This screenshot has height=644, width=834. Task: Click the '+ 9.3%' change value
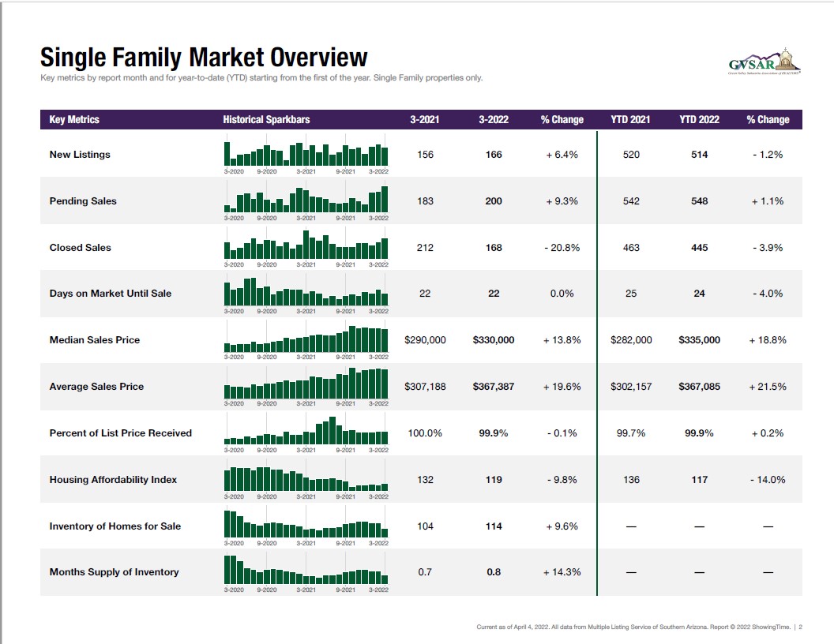tap(562, 200)
